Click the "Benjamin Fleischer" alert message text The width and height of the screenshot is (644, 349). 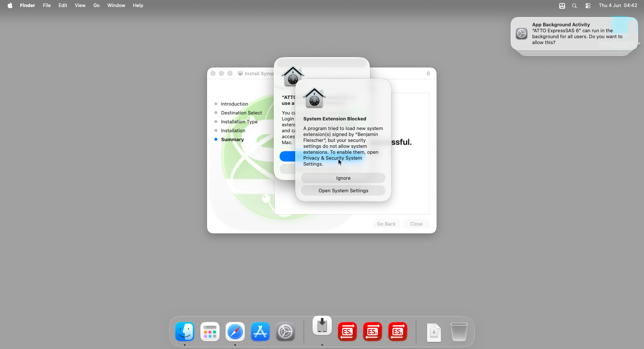click(x=343, y=146)
